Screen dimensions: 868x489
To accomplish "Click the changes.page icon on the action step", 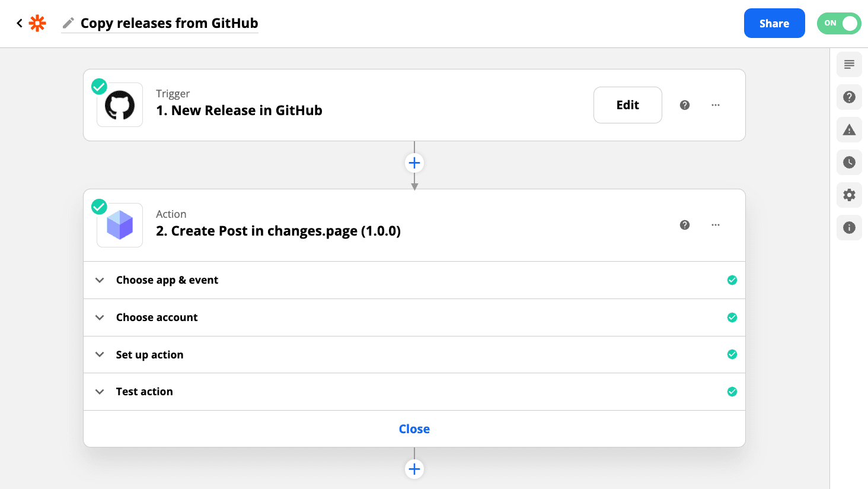I will (x=119, y=226).
